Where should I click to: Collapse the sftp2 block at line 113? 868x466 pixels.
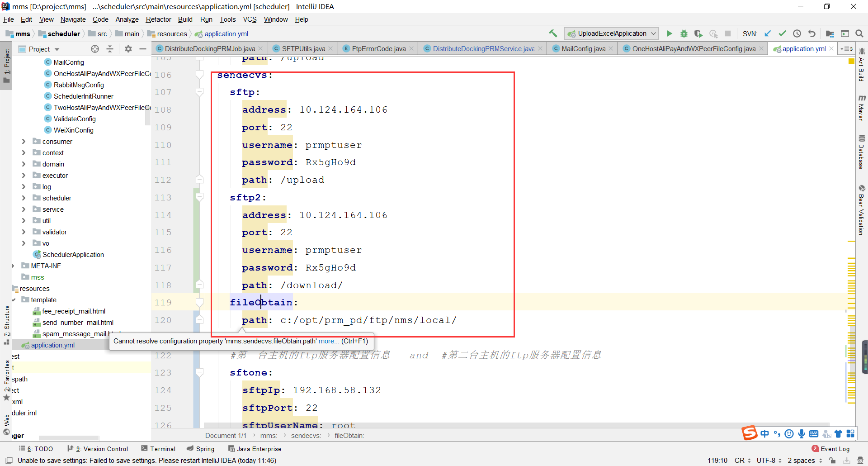199,197
